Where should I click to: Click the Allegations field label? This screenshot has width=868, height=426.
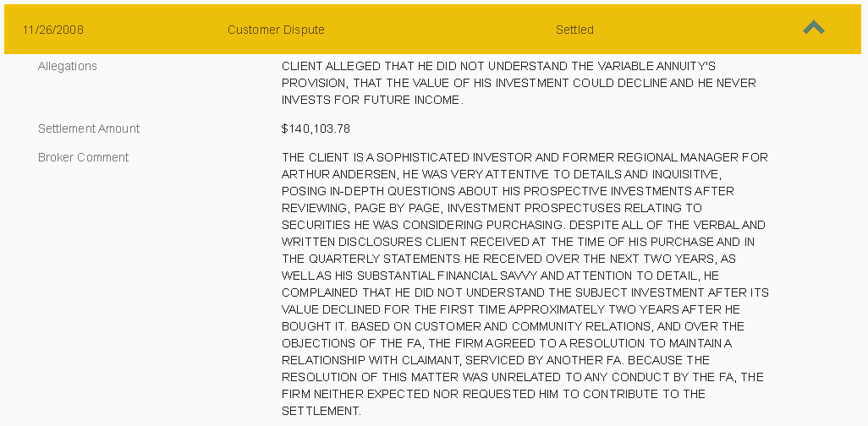(x=68, y=67)
